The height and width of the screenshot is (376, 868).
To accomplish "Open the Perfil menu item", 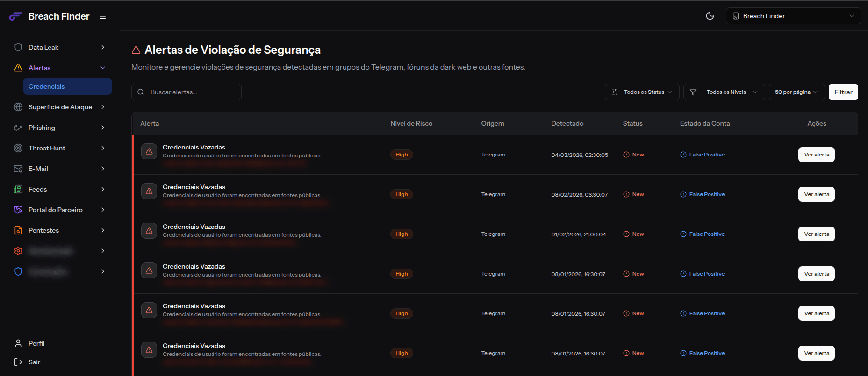I will pos(36,343).
